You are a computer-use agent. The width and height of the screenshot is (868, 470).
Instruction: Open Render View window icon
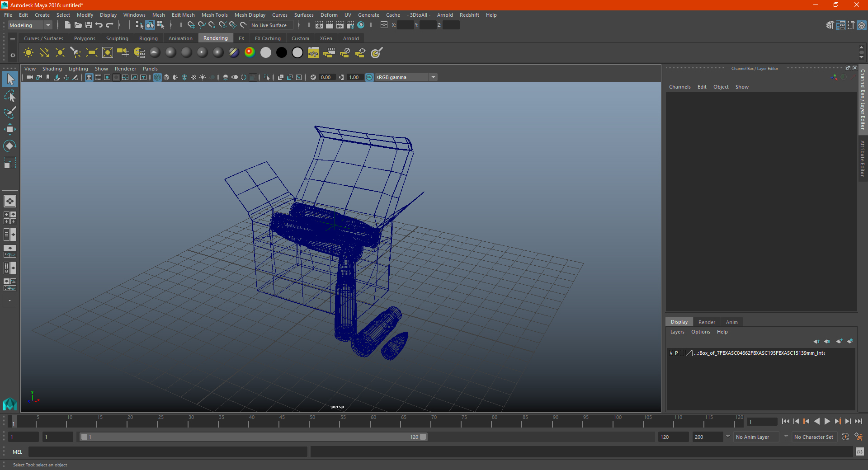click(319, 25)
